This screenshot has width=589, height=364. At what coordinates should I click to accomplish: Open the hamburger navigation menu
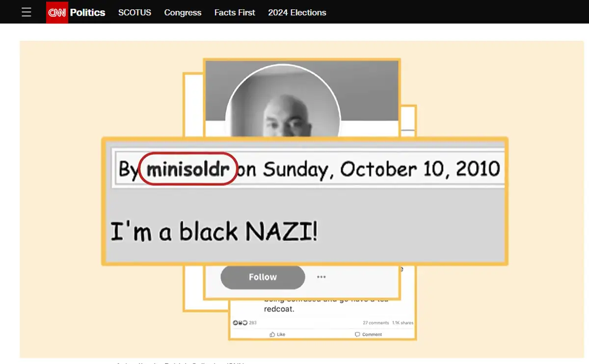(x=27, y=12)
